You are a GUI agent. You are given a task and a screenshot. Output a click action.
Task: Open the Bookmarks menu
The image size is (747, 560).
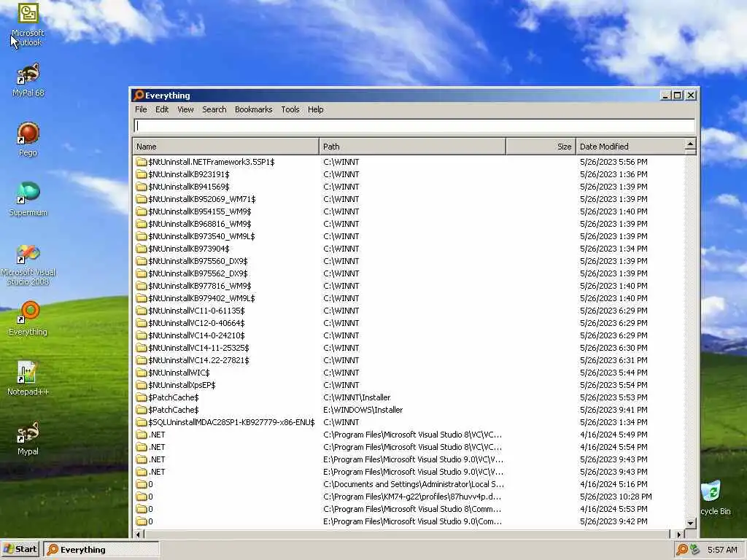(253, 109)
